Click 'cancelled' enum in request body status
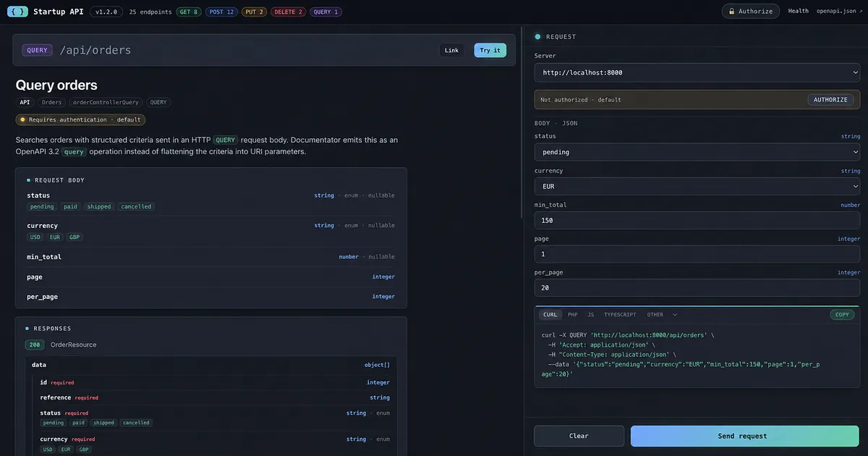This screenshot has height=456, width=868. coord(137,207)
